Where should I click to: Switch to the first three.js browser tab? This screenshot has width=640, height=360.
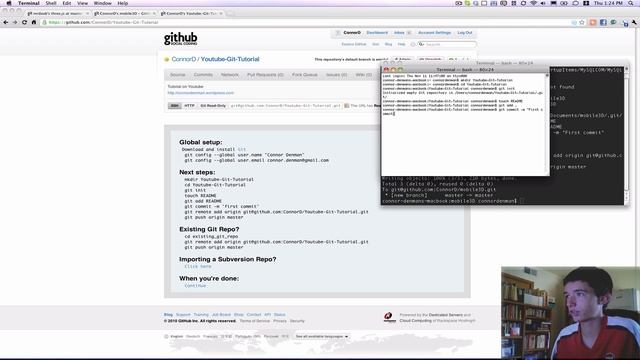tap(57, 13)
